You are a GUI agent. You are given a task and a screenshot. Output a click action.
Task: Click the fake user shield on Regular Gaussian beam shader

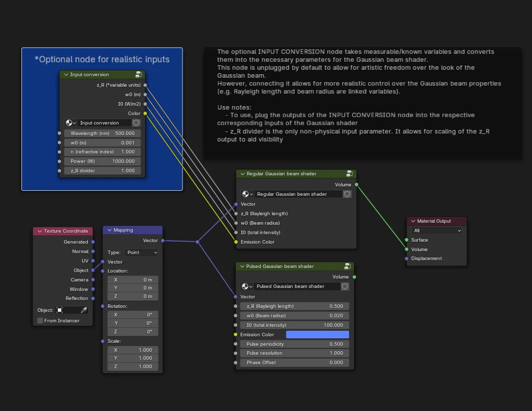[x=347, y=194]
